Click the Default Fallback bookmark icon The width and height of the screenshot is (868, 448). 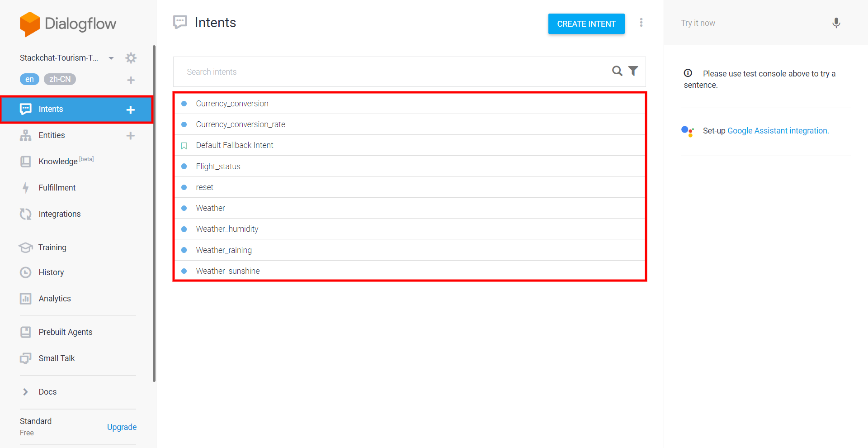click(184, 146)
